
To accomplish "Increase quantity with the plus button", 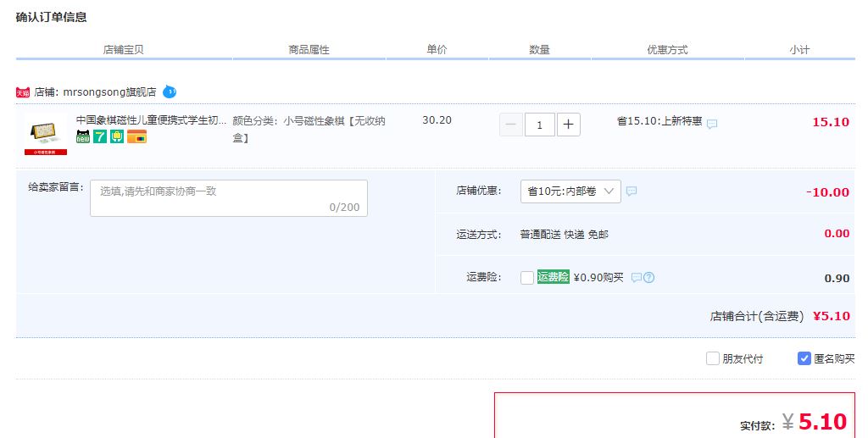I will pyautogui.click(x=569, y=125).
